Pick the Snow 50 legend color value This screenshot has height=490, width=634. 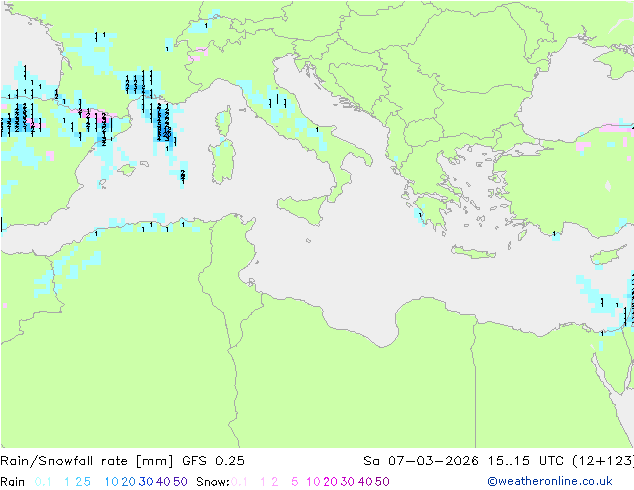pos(382,482)
